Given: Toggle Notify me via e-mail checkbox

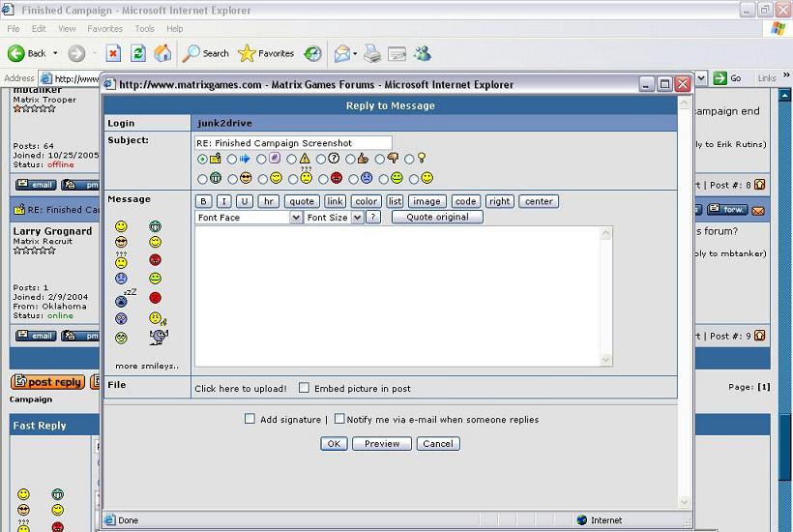Looking at the screenshot, I should click(x=339, y=419).
